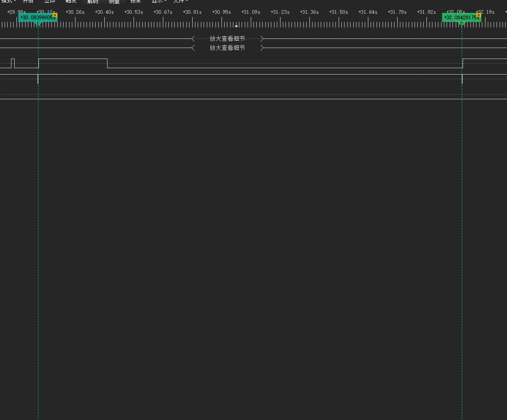Screen dimensions: 507x420
Task: Click the +30.67s ruler label
Action: tap(163, 12)
